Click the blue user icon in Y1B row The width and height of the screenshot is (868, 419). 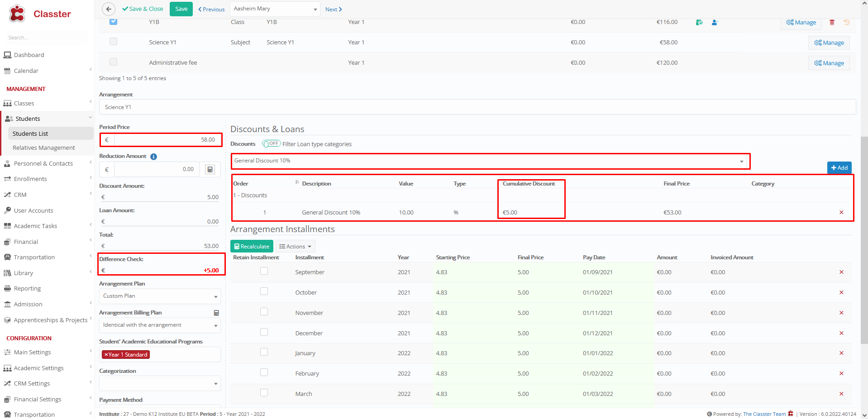715,22
